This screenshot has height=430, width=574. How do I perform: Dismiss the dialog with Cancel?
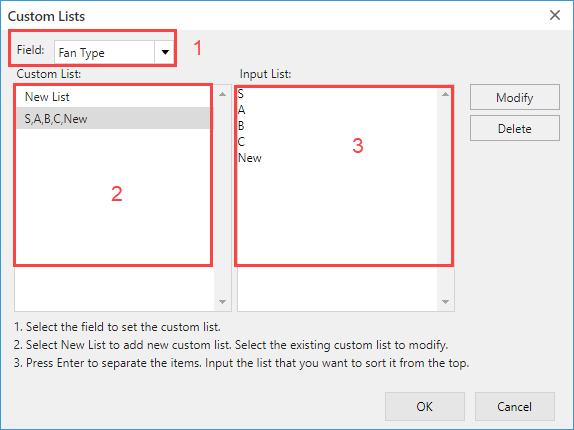514,407
